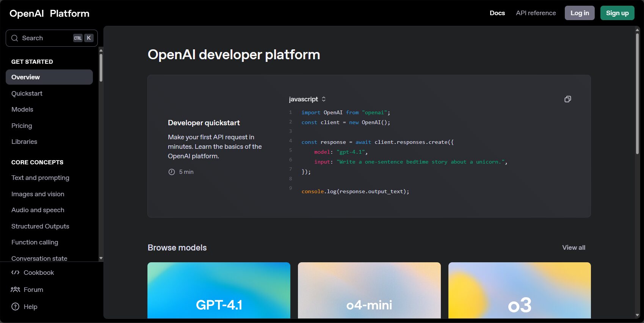
Task: Click View all models link
Action: [x=573, y=247]
